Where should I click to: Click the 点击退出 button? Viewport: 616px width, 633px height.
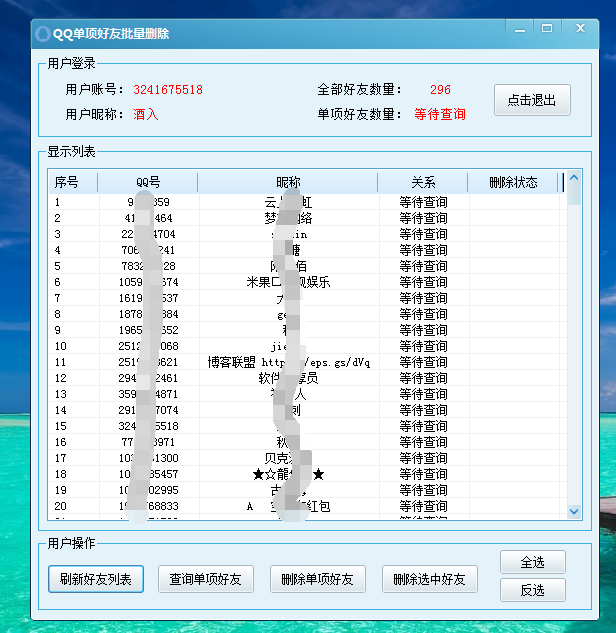tap(532, 100)
